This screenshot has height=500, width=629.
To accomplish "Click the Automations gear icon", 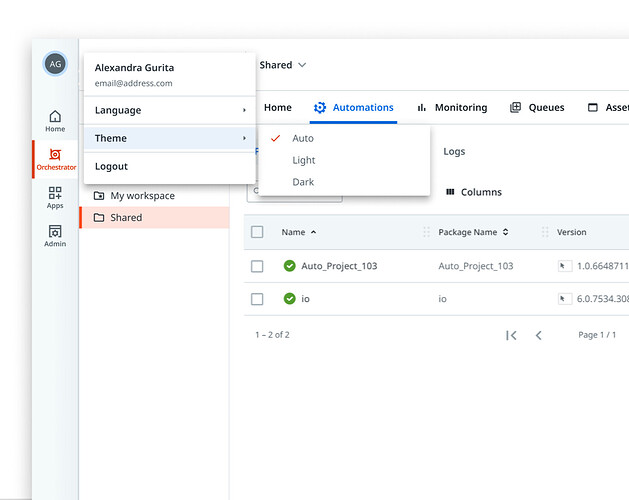I will 320,108.
